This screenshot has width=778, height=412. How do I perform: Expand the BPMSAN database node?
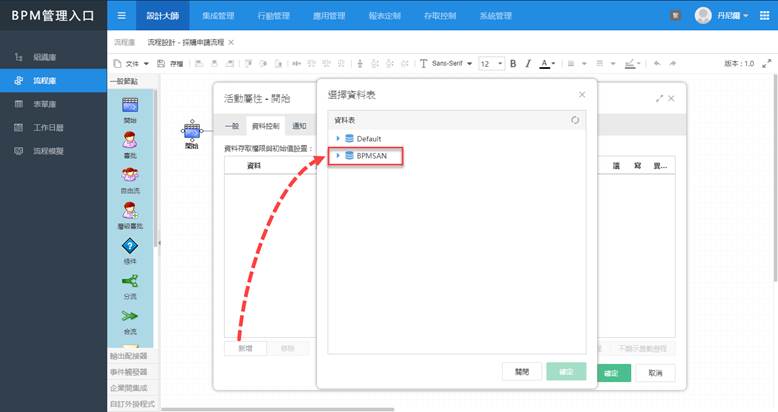click(x=338, y=155)
